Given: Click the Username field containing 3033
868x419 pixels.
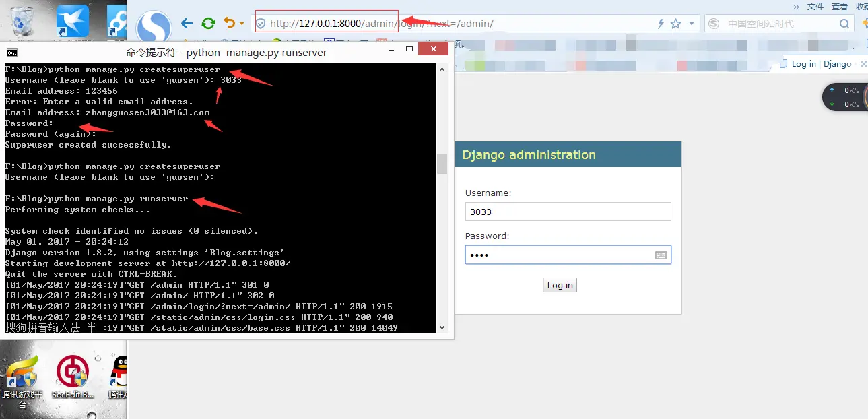Looking at the screenshot, I should coord(568,212).
